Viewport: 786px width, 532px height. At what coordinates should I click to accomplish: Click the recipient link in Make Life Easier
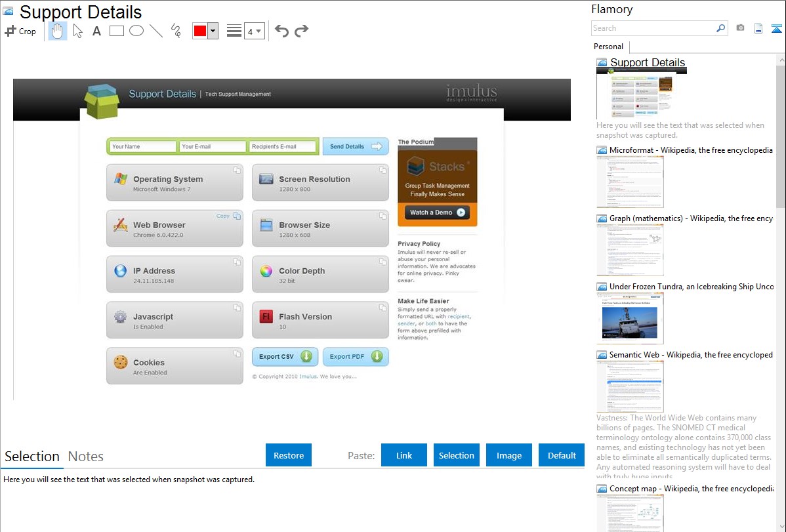click(458, 316)
